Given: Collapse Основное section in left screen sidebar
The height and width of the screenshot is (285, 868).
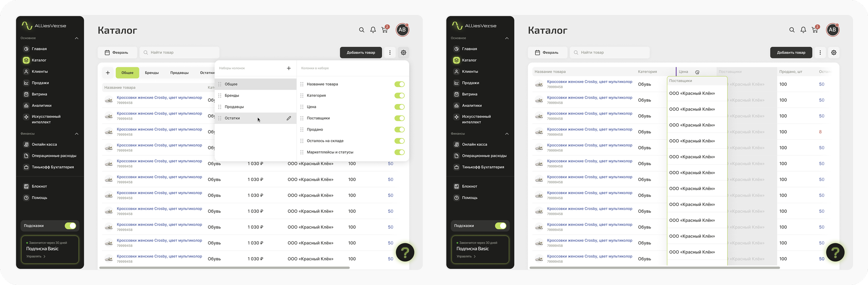Looking at the screenshot, I should pos(76,38).
